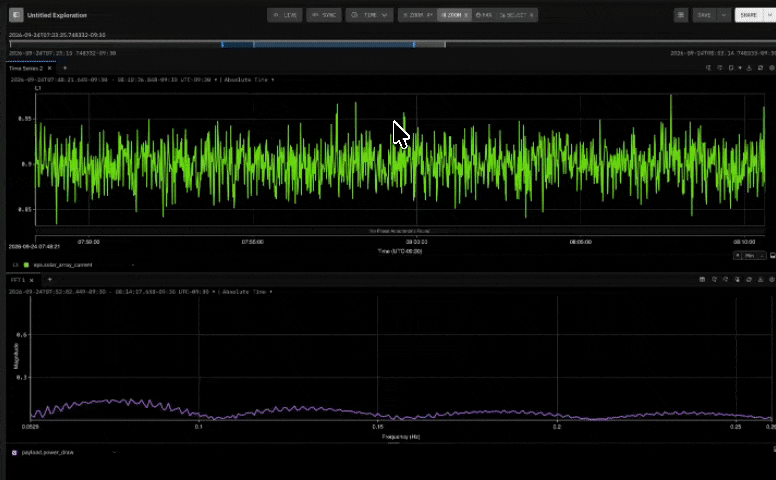Add a new tab next to FFT 1

[49, 280]
